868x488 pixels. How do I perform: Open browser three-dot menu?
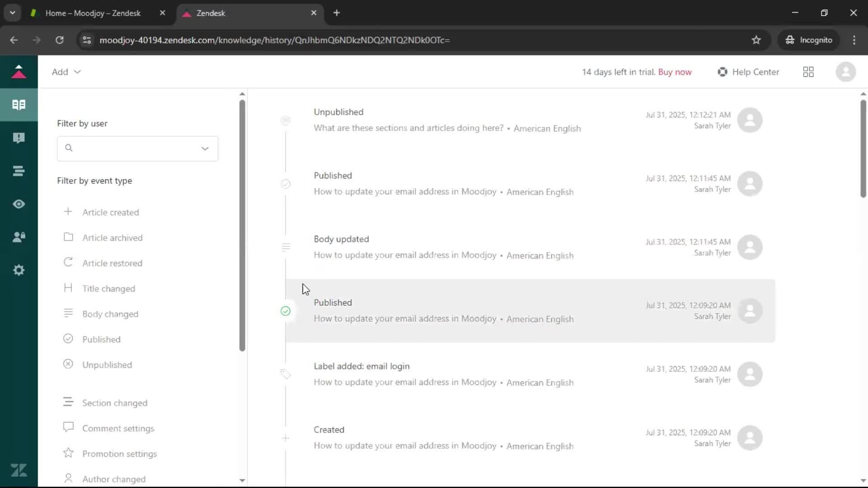pyautogui.click(x=854, y=40)
